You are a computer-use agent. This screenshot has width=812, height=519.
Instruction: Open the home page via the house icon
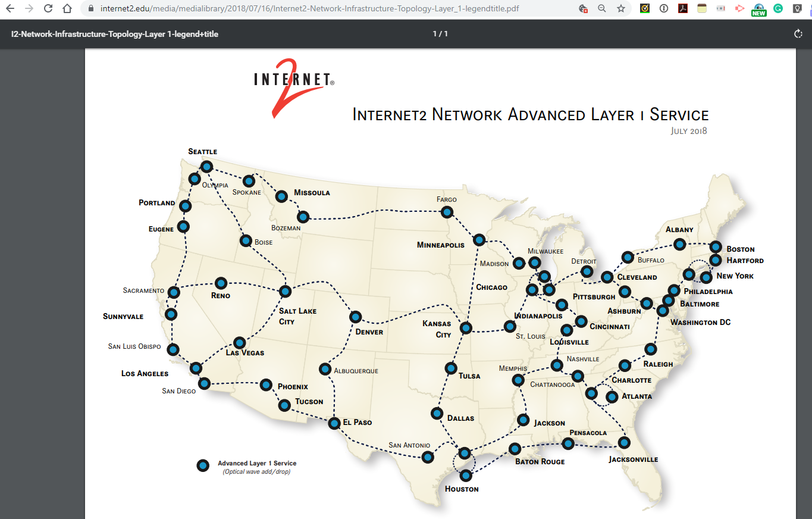coord(68,9)
